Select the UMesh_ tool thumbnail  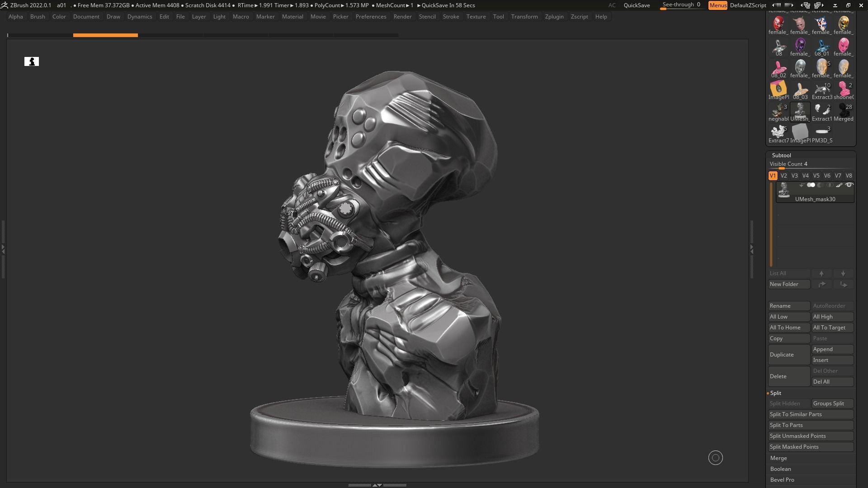800,112
